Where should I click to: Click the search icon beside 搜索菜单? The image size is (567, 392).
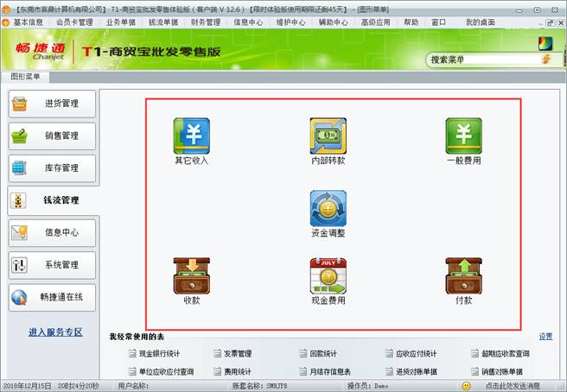click(x=545, y=60)
